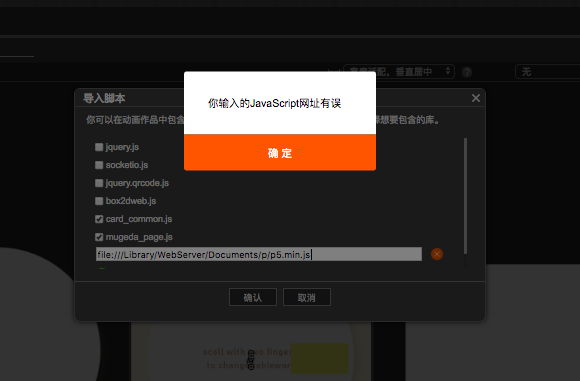
Task: Open the help question mark icon
Action: [467, 72]
